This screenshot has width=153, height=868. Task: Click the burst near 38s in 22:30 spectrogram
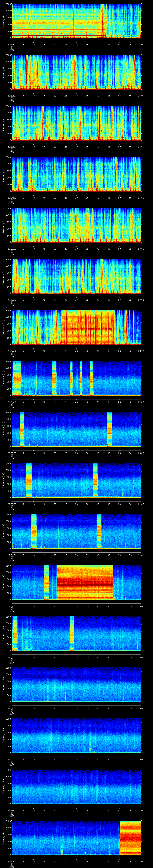pyautogui.click(x=95, y=480)
